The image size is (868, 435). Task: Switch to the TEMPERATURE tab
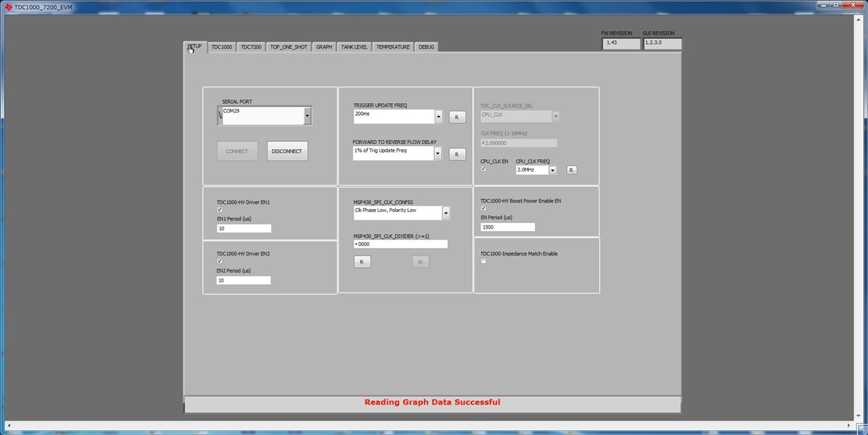[x=393, y=47]
